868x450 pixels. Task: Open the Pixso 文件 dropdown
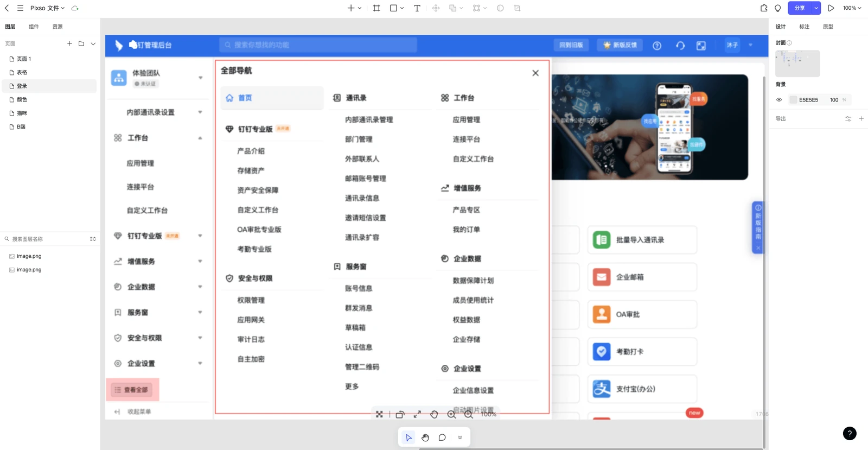tap(47, 8)
